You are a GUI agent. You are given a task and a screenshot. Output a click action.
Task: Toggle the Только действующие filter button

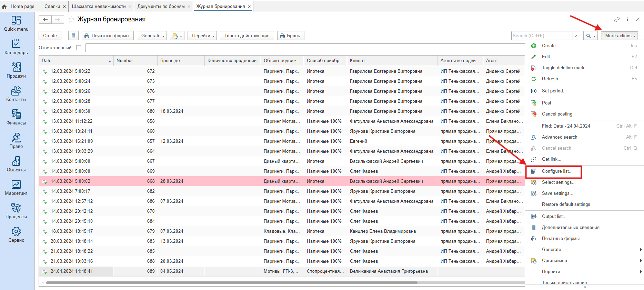247,36
